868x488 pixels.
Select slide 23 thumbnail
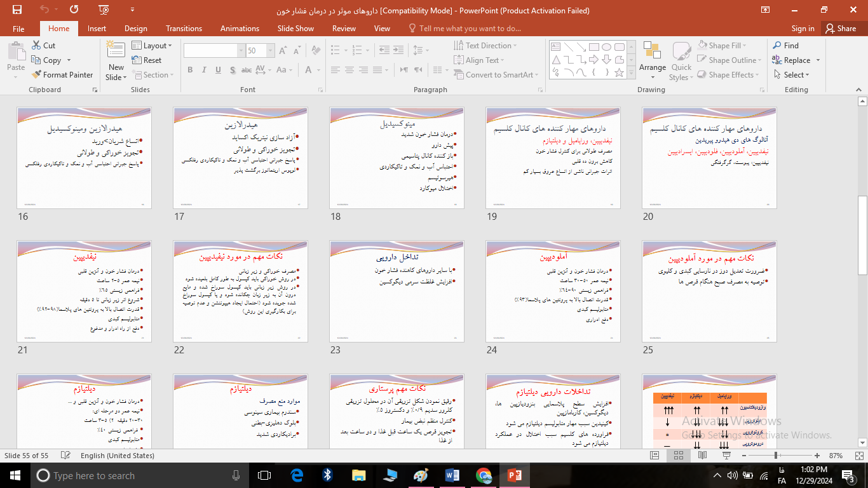(x=397, y=291)
